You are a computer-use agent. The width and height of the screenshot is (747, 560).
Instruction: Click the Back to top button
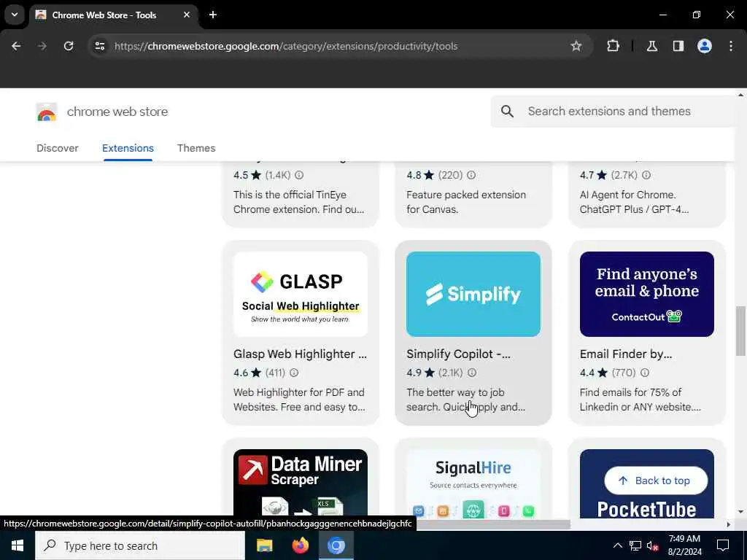[656, 481]
